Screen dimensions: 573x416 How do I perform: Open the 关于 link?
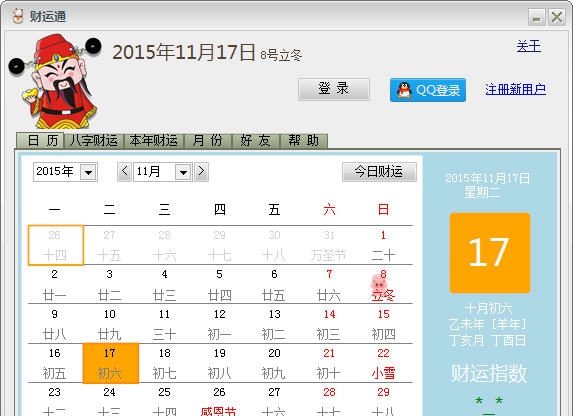coord(528,46)
